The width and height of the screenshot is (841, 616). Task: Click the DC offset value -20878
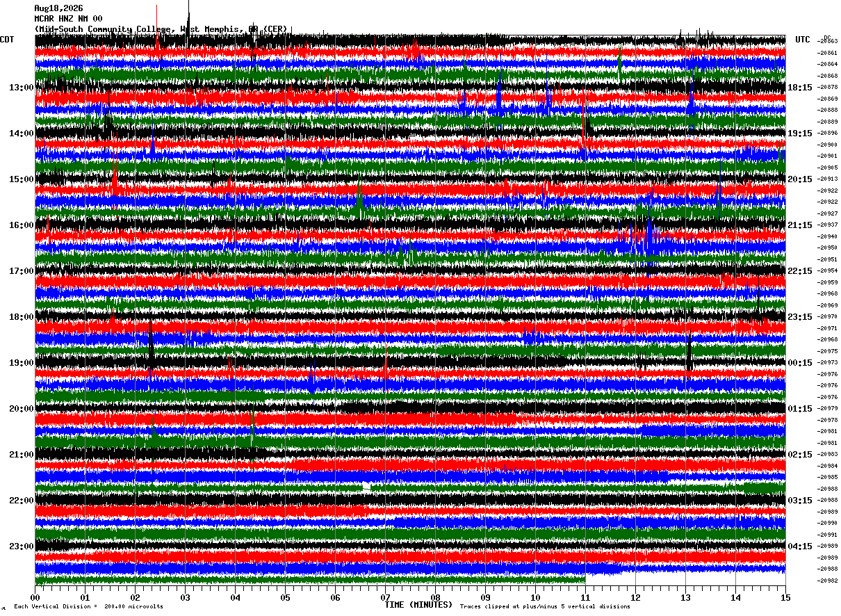[x=827, y=87]
